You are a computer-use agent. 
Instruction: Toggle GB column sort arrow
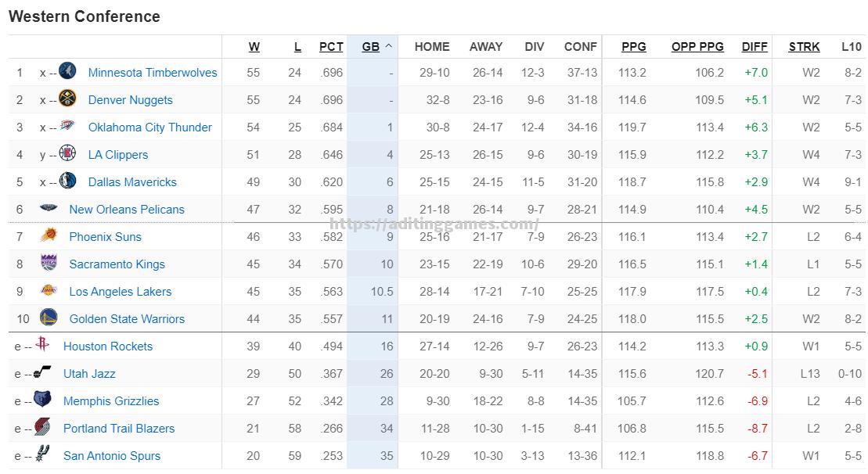pos(389,46)
